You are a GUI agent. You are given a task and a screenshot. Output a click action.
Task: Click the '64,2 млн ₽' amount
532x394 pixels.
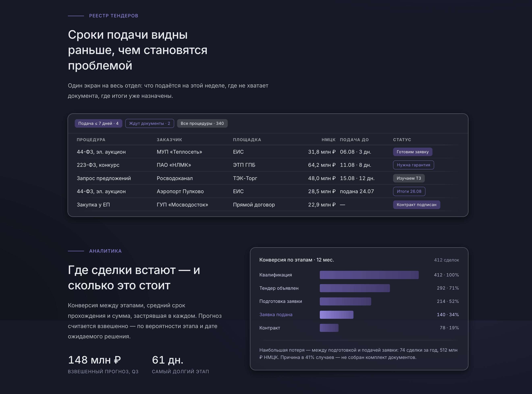pos(322,165)
